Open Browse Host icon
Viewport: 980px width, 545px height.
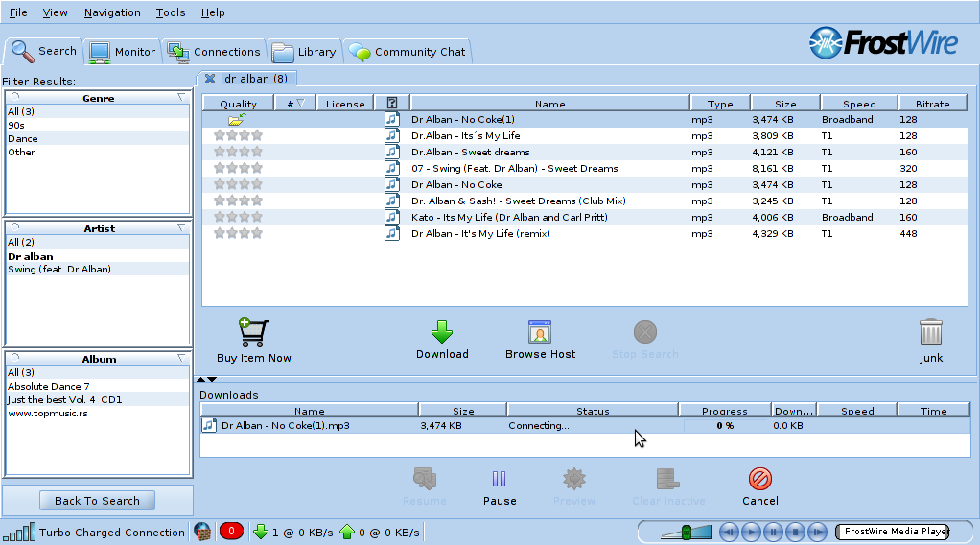(539, 332)
